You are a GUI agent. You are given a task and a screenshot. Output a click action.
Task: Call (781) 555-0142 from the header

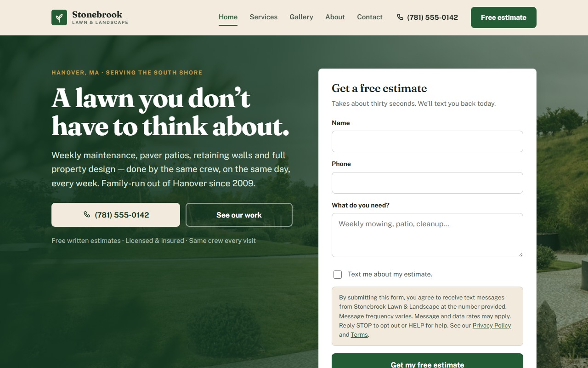(x=427, y=17)
